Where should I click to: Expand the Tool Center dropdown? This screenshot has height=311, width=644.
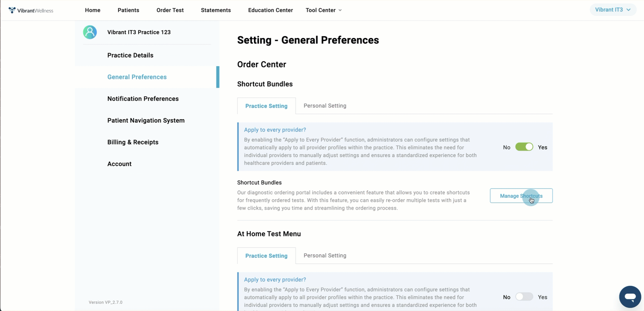324,10
